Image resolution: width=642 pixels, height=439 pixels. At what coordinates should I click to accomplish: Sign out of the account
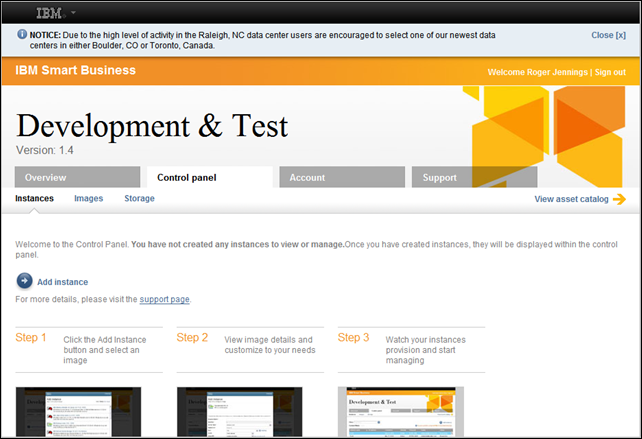[610, 72]
